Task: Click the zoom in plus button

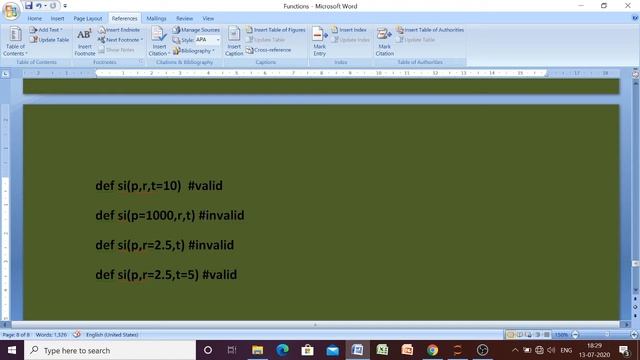Action: coord(635,335)
